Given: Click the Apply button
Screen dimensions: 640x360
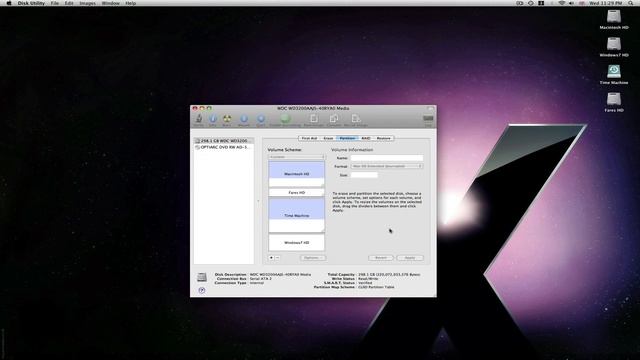Looking at the screenshot, I should tap(410, 258).
